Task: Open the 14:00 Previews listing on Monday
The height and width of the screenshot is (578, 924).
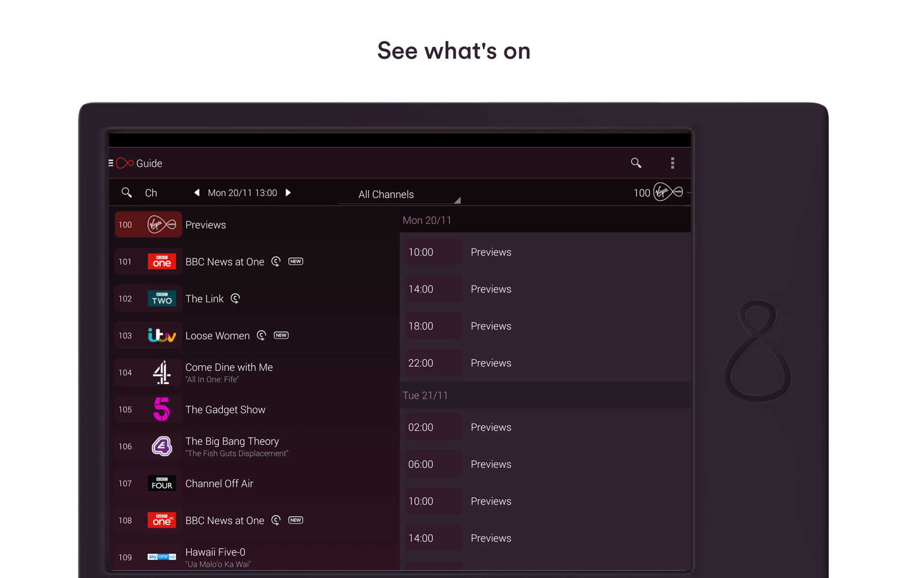Action: point(491,289)
